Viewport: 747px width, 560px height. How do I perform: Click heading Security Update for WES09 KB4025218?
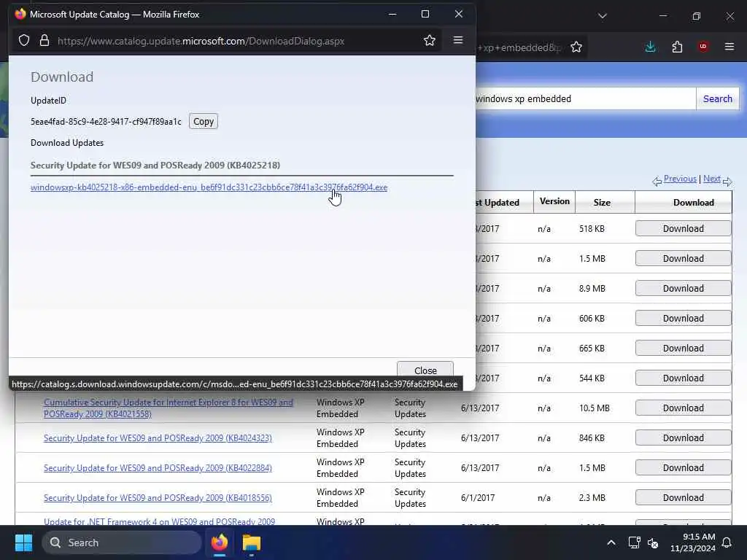(155, 166)
